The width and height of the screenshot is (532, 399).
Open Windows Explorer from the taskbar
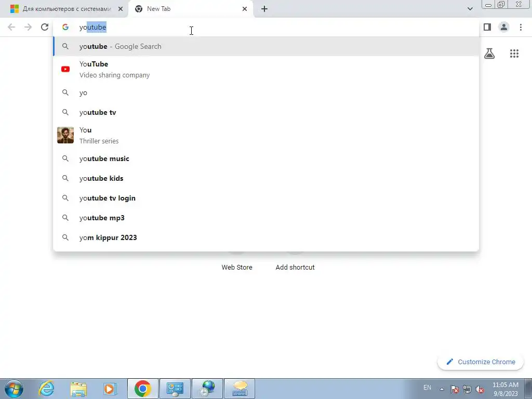click(78, 389)
